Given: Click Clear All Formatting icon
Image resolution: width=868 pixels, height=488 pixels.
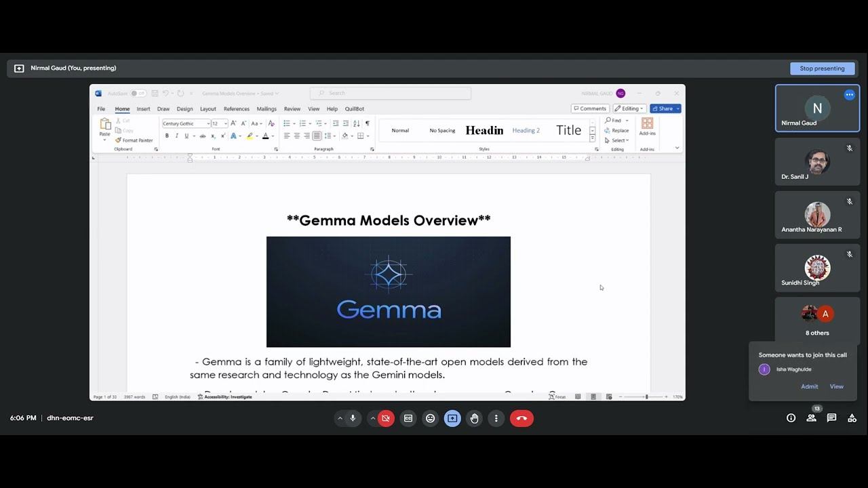Looking at the screenshot, I should point(271,123).
